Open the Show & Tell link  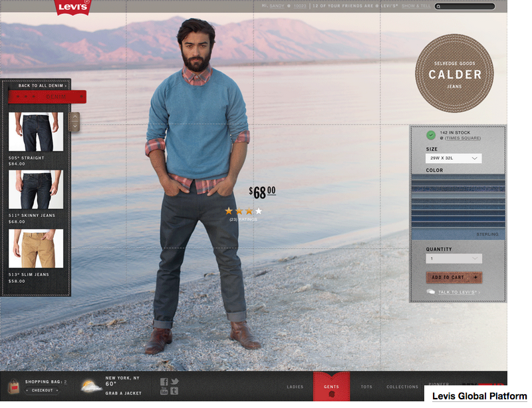coord(416,6)
